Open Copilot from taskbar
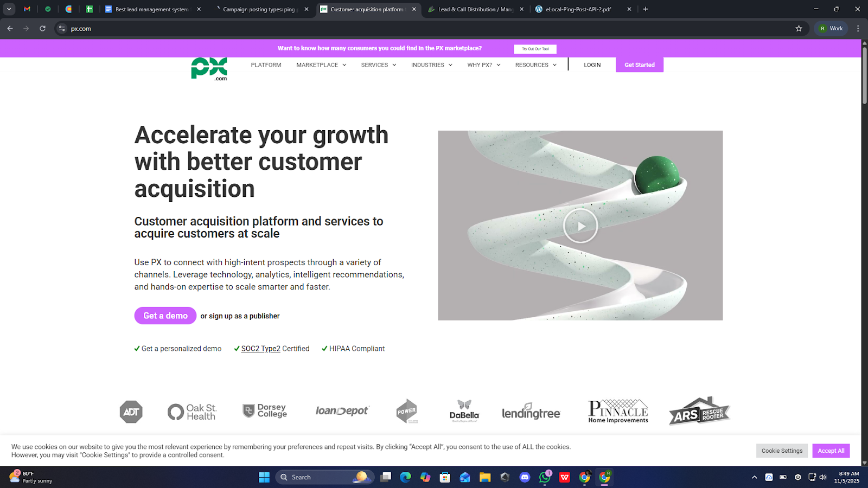This screenshot has width=868, height=488. point(425,477)
